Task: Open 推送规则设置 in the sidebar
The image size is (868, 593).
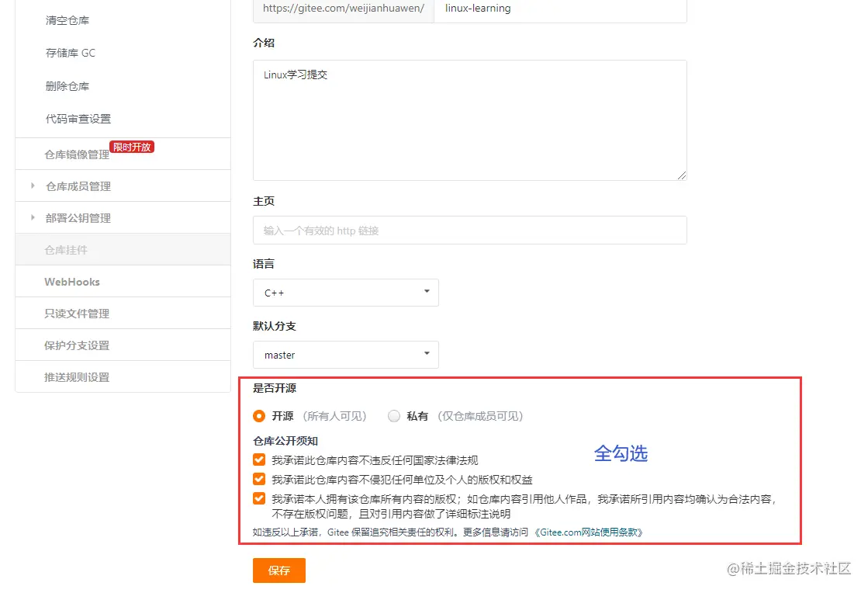Action: click(77, 378)
